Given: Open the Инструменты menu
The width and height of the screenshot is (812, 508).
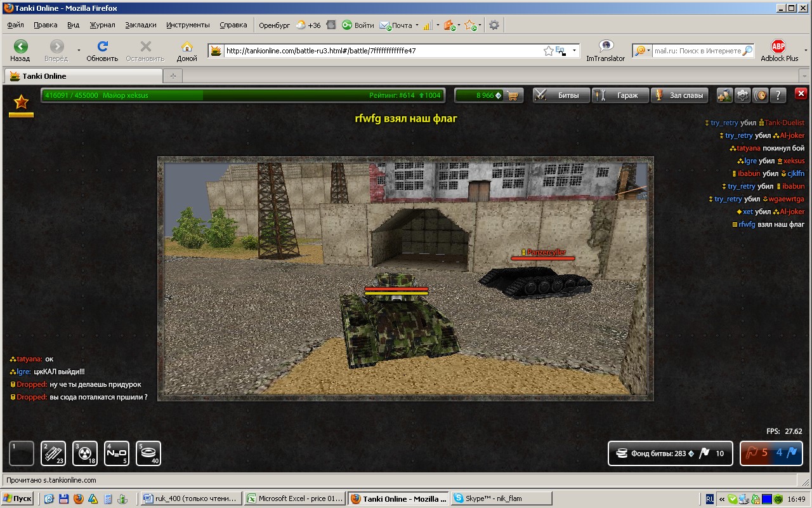Looking at the screenshot, I should click(188, 25).
